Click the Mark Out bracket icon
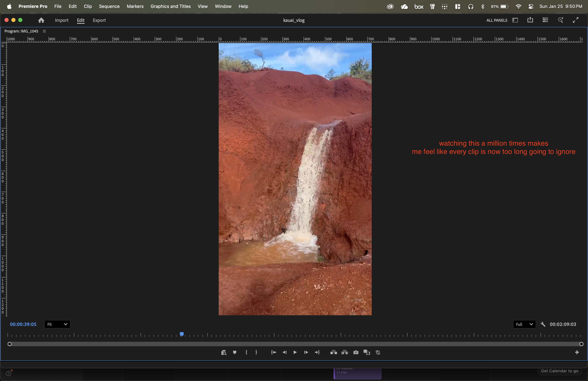This screenshot has height=381, width=588. coord(256,352)
